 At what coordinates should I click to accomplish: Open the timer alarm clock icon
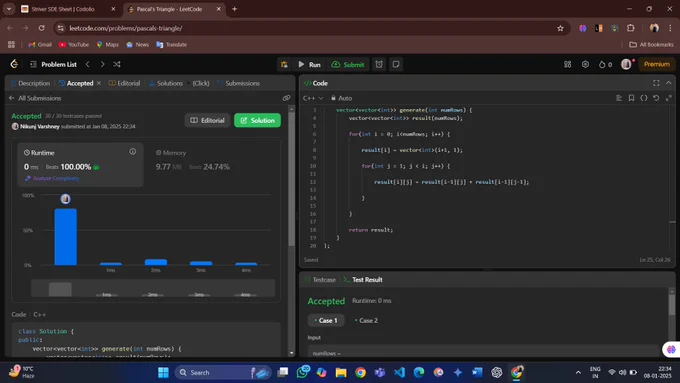pos(379,64)
